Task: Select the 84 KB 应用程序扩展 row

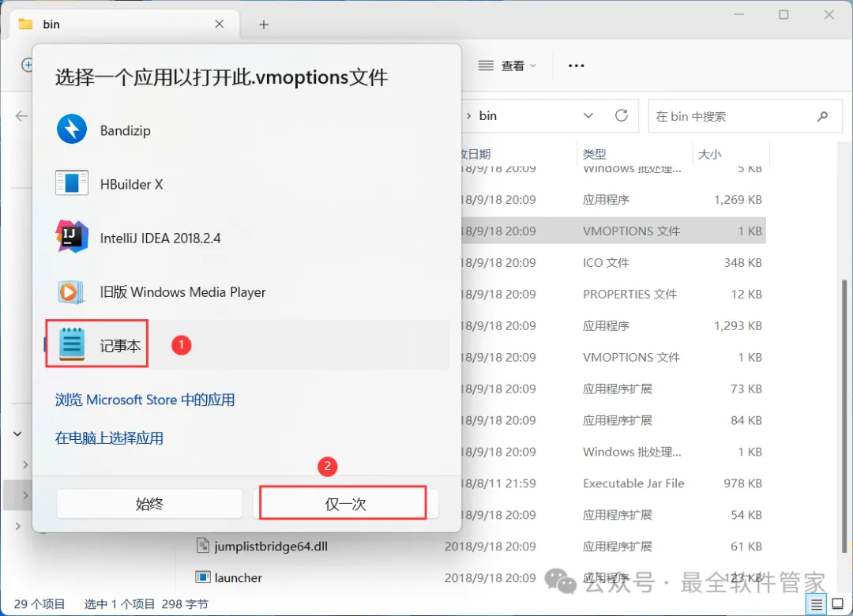Action: coord(613,420)
